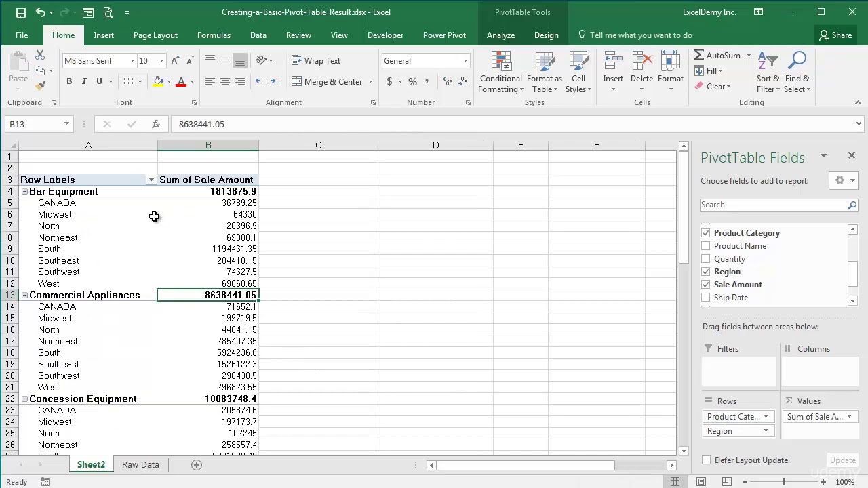Apply the red font color
The image size is (868, 488).
[181, 81]
